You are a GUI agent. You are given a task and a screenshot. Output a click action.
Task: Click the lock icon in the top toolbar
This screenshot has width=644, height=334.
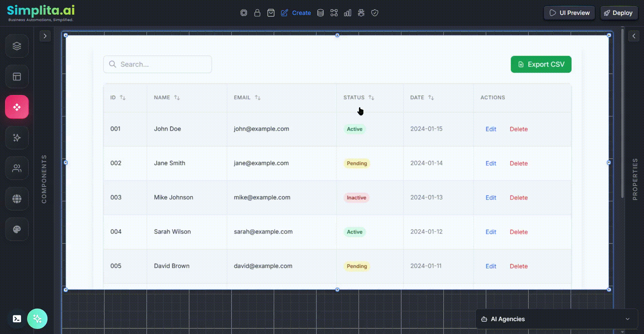point(257,13)
